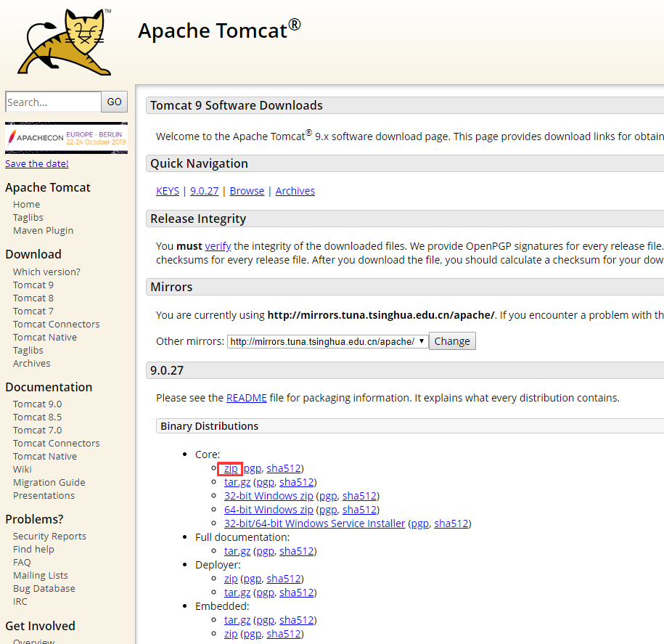Screen dimensions: 664x644
Task: Click the Apache Tomcat cat logo
Action: point(65,41)
